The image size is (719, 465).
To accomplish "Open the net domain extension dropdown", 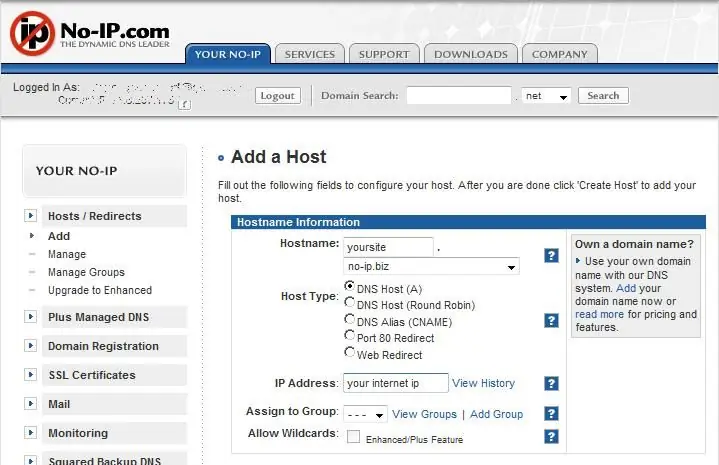I will [546, 96].
